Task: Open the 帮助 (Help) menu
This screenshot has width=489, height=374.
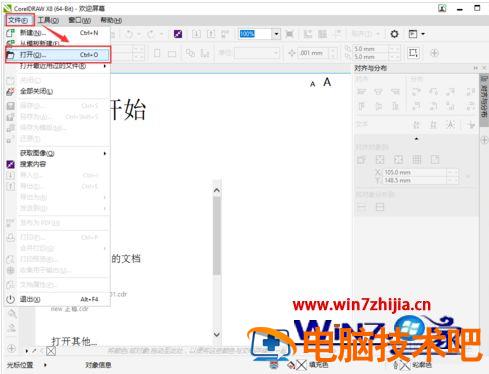Action: pyautogui.click(x=111, y=20)
